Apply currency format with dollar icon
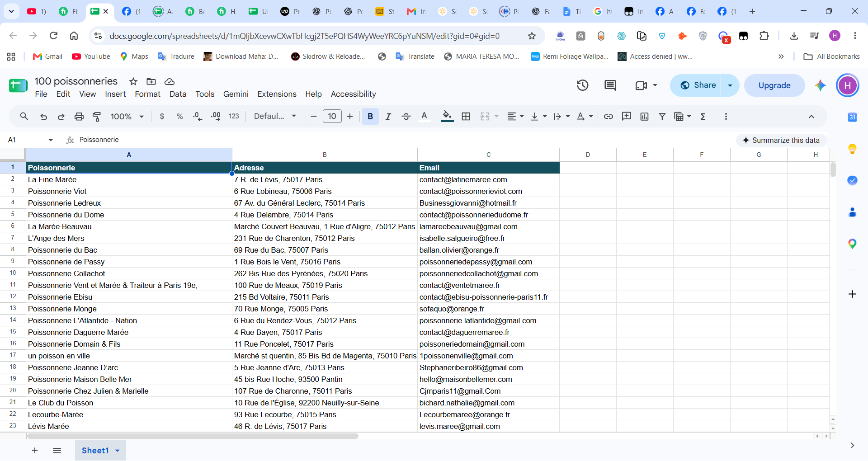The height and width of the screenshot is (461, 868). 162,117
